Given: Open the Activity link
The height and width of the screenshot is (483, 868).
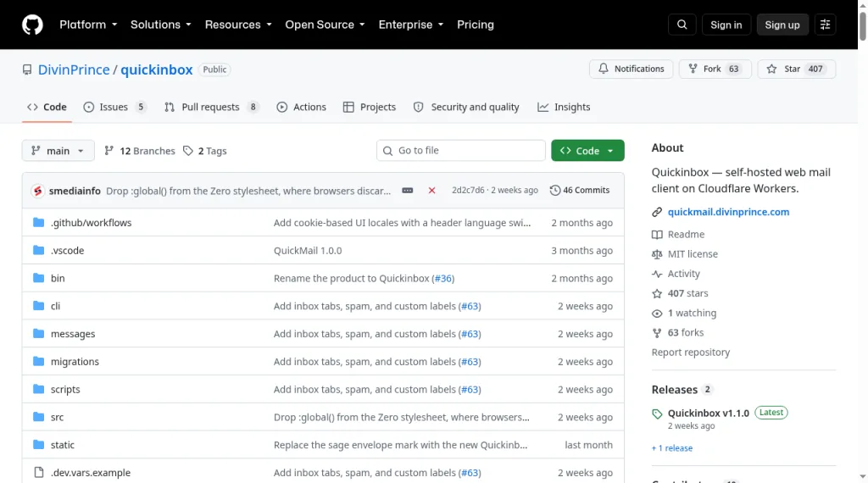Looking at the screenshot, I should (x=684, y=274).
